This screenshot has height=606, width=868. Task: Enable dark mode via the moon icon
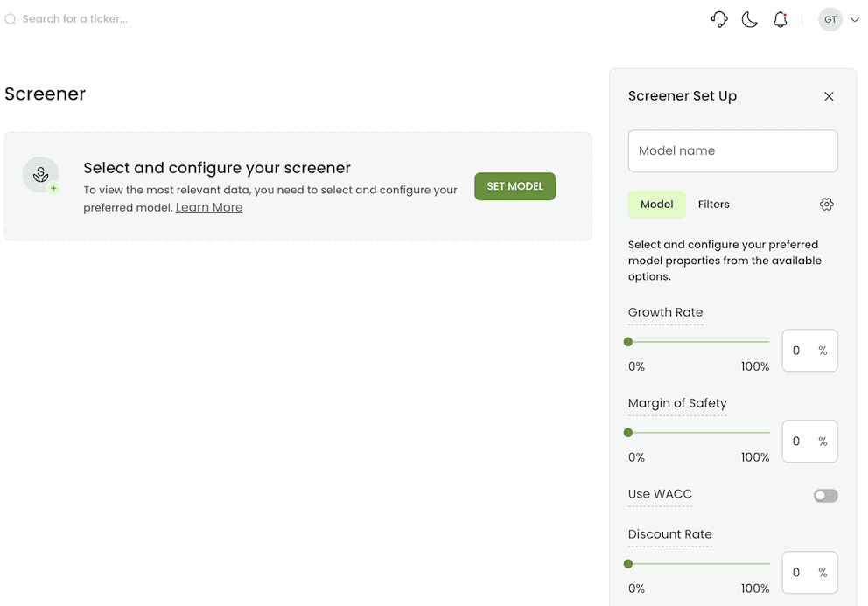(x=750, y=19)
